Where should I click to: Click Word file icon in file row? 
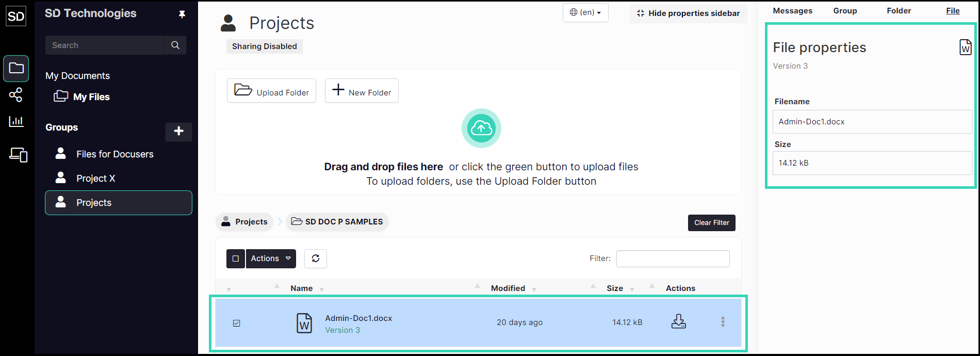point(304,323)
